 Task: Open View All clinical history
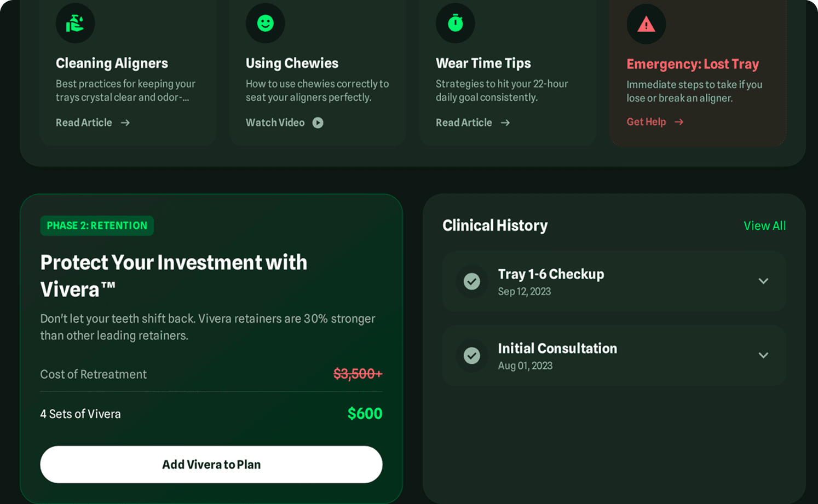(x=764, y=225)
